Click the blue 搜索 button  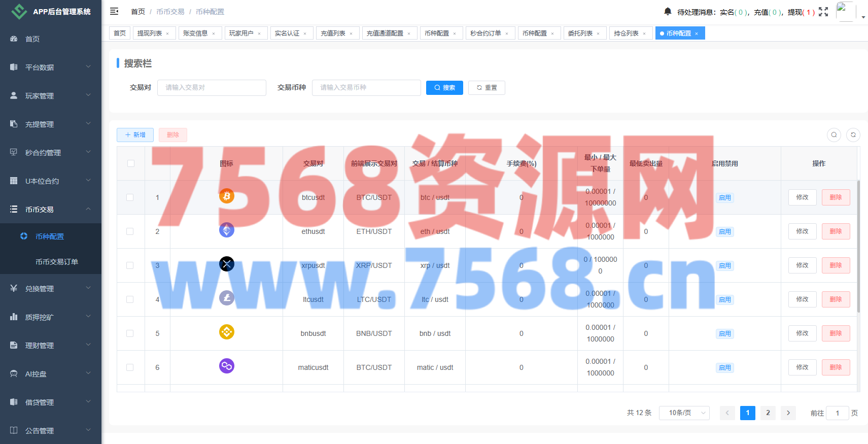click(444, 88)
